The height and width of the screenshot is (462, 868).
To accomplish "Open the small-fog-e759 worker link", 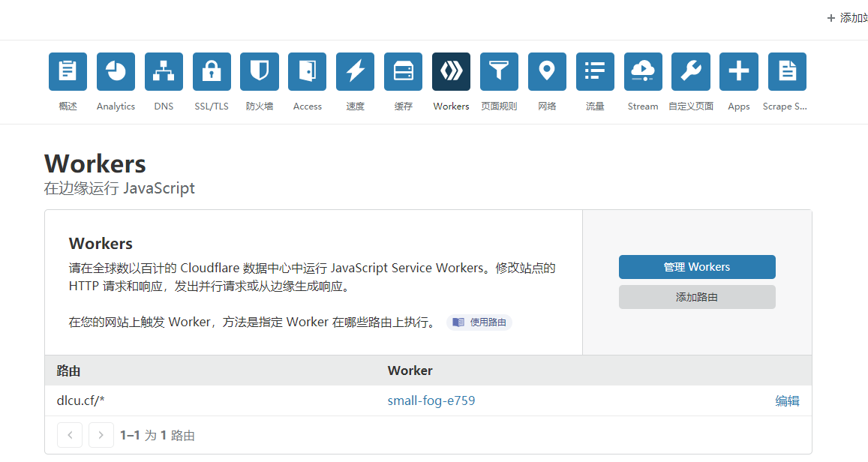I will (x=431, y=400).
